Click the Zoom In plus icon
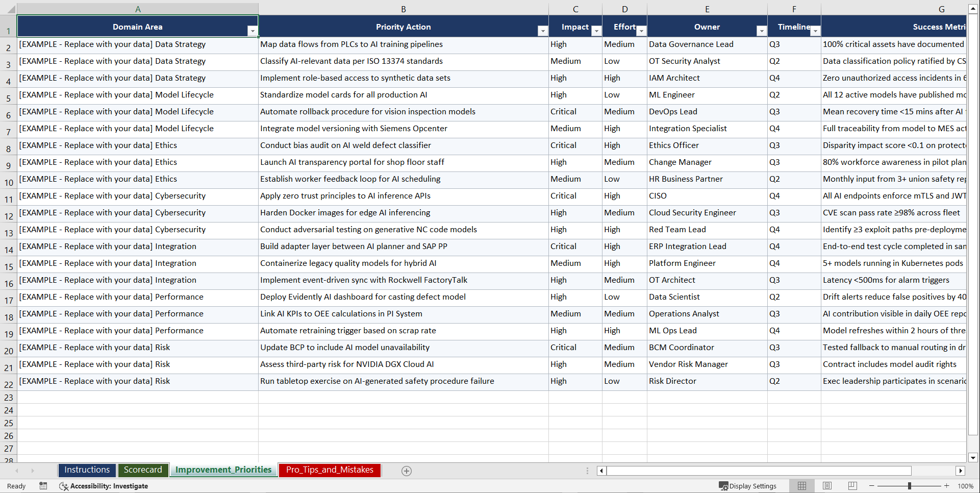Viewport: 980px width, 493px height. pos(947,486)
